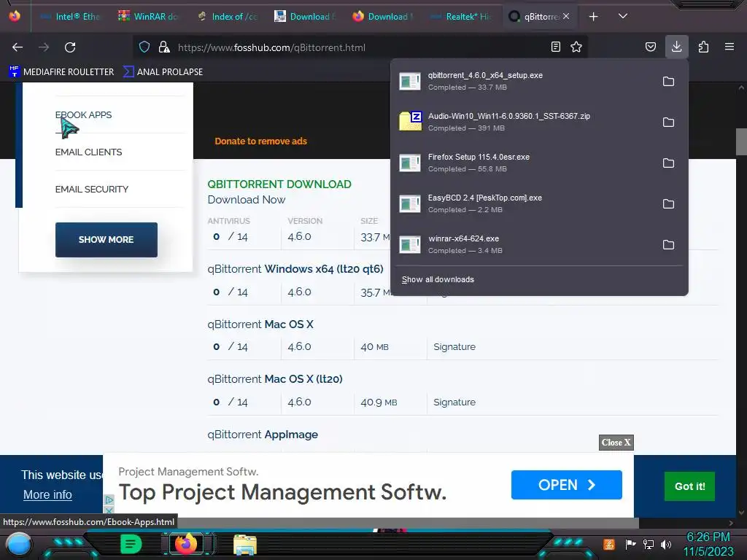This screenshot has height=560, width=747.
Task: Open downloaded Firefox Setup 115.4.0esr.exe
Action: tap(524, 163)
